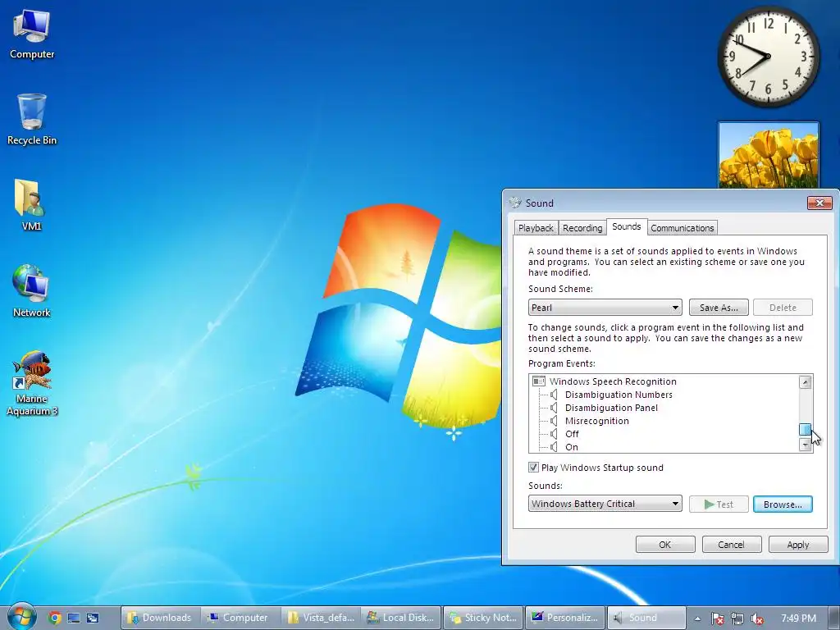Open the Communications tab
The width and height of the screenshot is (840, 630).
coord(682,228)
